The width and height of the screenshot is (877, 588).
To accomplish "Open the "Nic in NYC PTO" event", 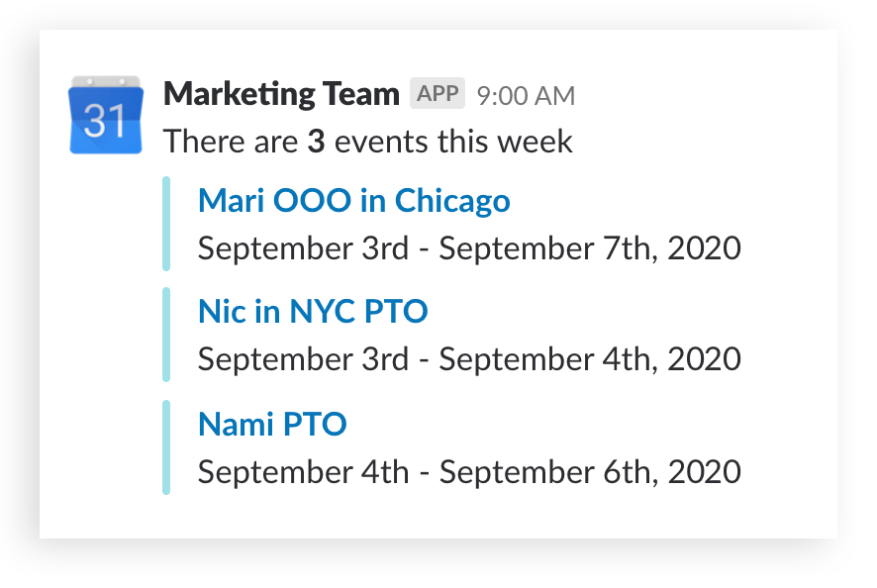I will (x=312, y=312).
